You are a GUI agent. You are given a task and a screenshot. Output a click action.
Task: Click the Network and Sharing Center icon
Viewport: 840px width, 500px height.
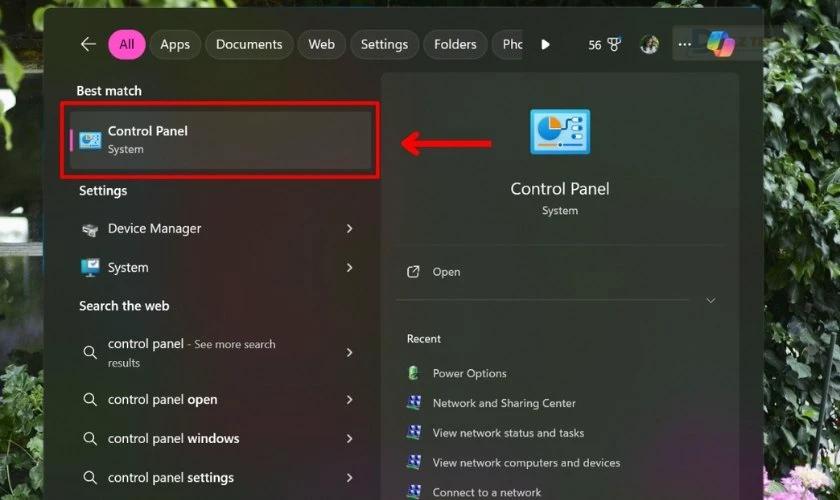click(414, 403)
